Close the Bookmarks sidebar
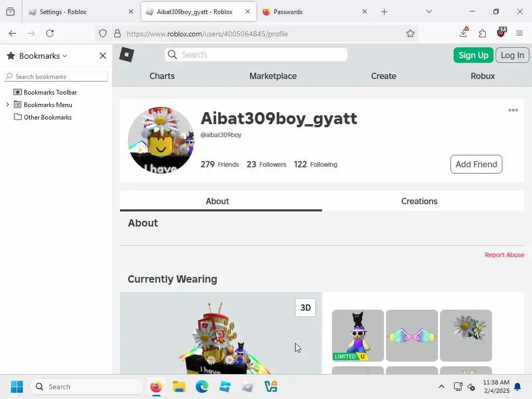Screen dimensions: 532x399 point(103,56)
